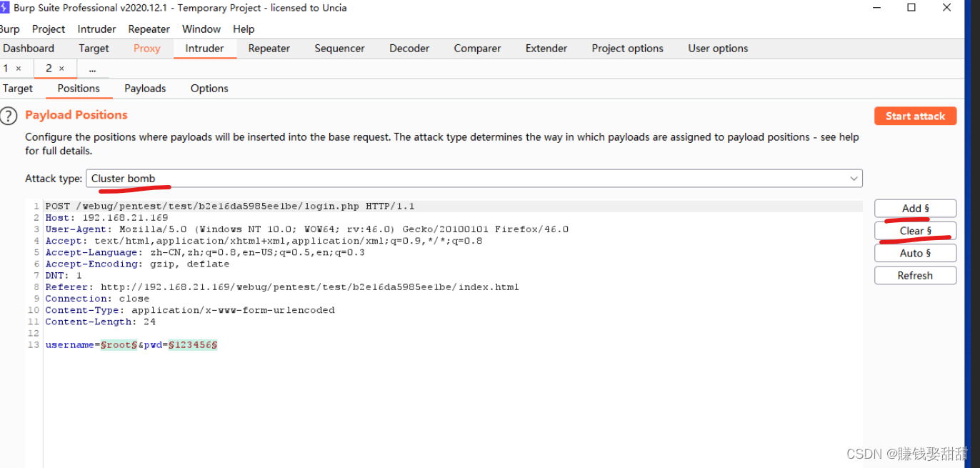Switch to the Dashboard tab
The width and height of the screenshot is (980, 468).
point(29,49)
